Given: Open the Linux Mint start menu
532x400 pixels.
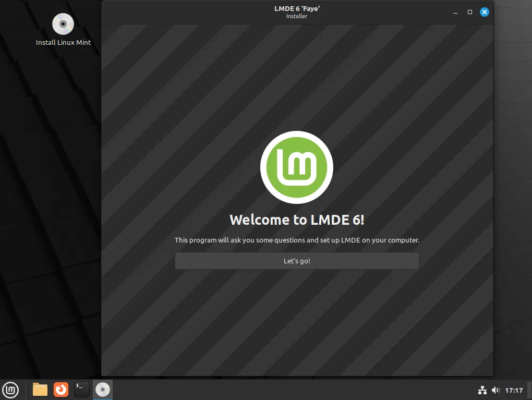Looking at the screenshot, I should click(10, 390).
